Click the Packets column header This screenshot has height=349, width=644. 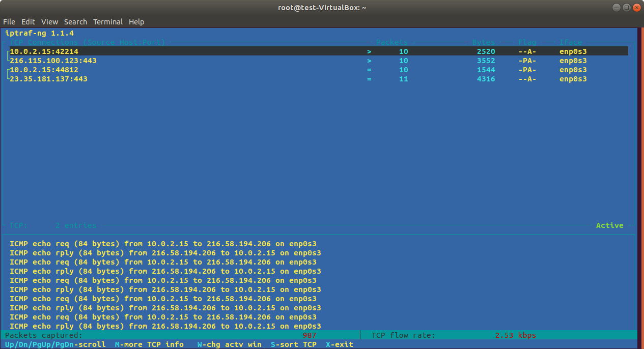[x=392, y=42]
